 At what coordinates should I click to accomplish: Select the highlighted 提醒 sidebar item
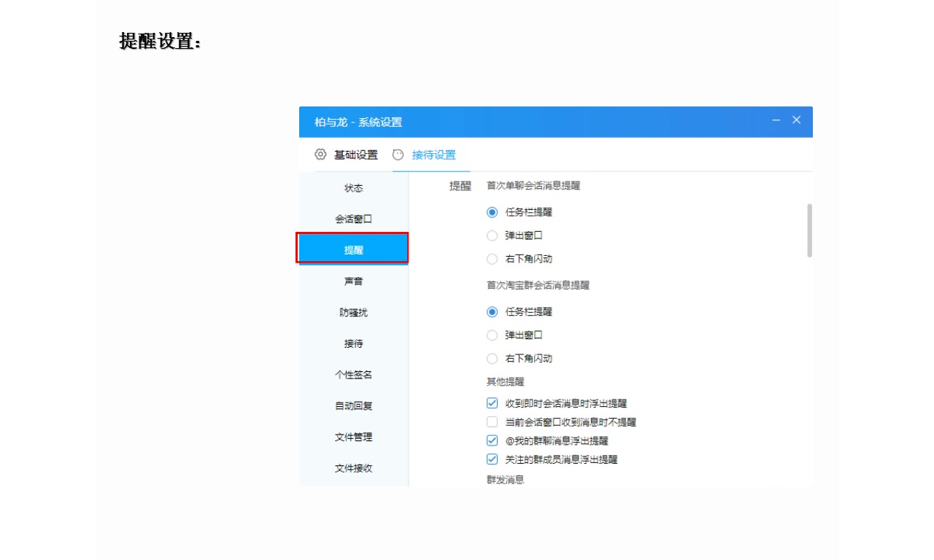point(354,249)
